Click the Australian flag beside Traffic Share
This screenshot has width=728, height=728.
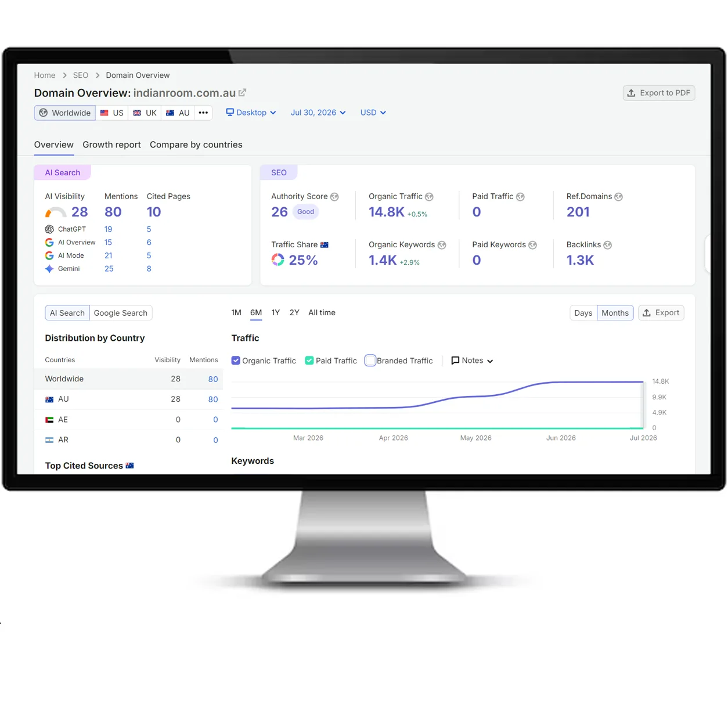[x=325, y=245]
